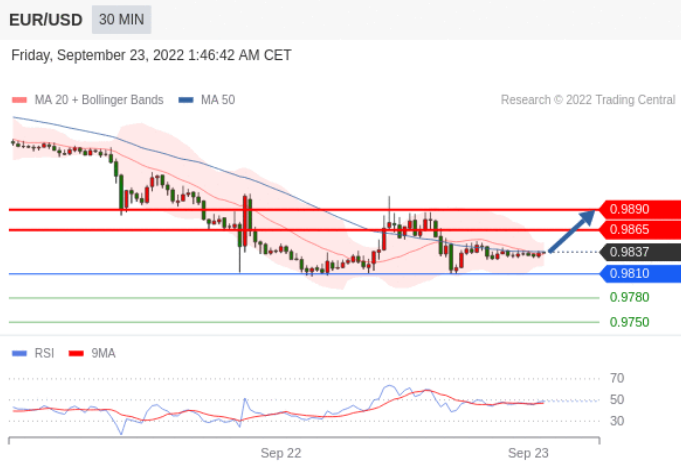681x466 pixels.
Task: Click the Sep 22 date axis label
Action: pyautogui.click(x=281, y=453)
